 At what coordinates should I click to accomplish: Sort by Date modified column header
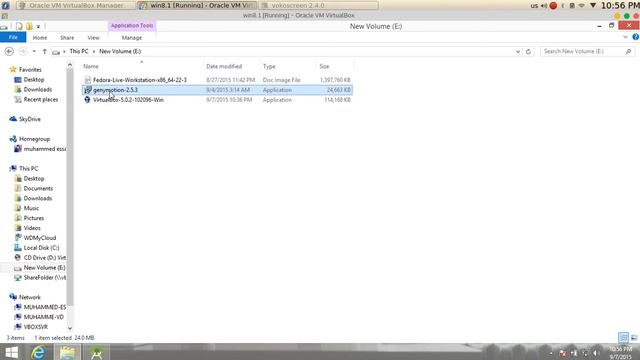click(224, 66)
